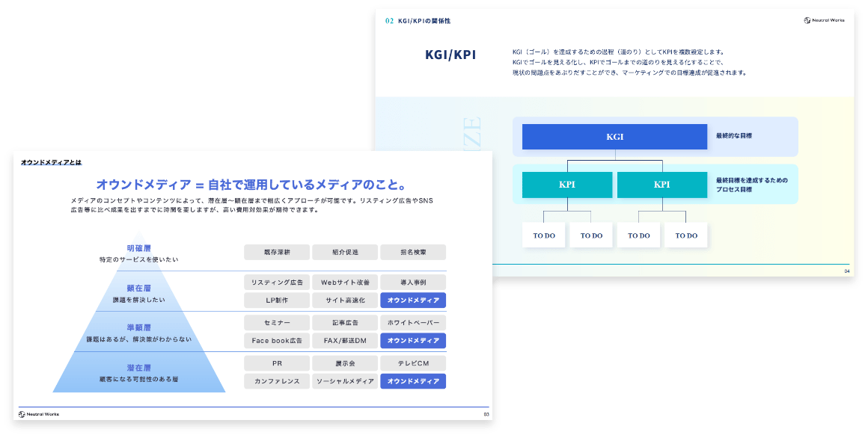Select the サイト高速化 tag
Image resolution: width=868 pixels, height=438 pixels.
point(345,300)
